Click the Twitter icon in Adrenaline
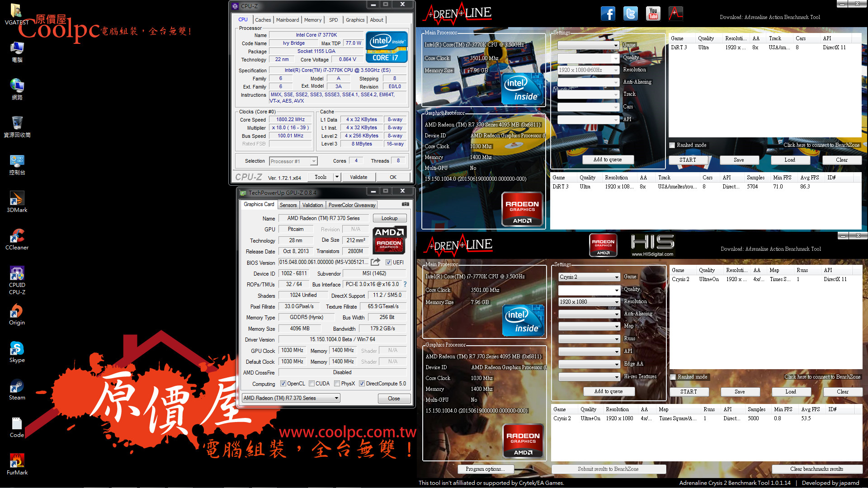The height and width of the screenshot is (488, 868). 631,14
